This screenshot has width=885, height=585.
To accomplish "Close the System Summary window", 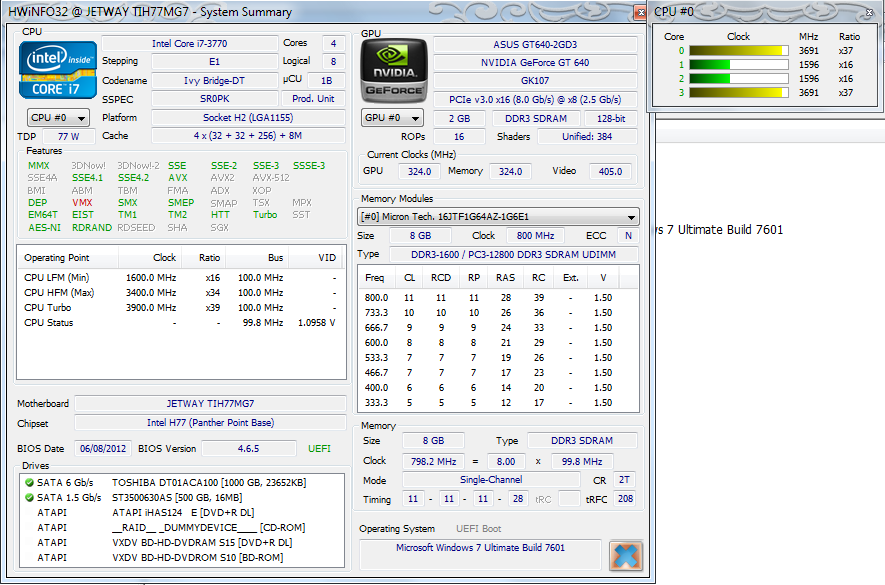I will coord(641,12).
